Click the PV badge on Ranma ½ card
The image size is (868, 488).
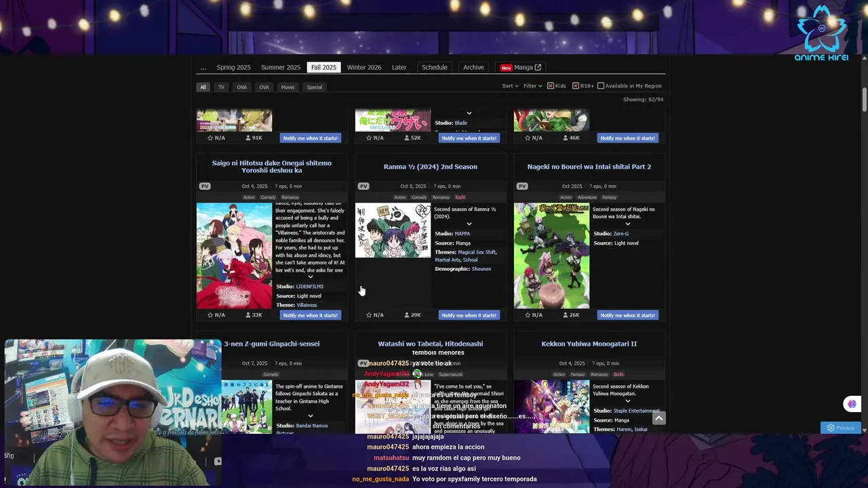pos(363,186)
